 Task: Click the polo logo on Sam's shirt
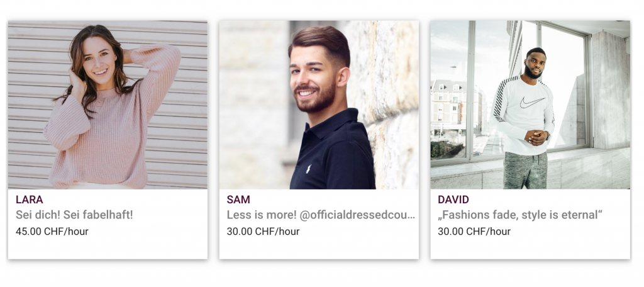[x=308, y=169]
